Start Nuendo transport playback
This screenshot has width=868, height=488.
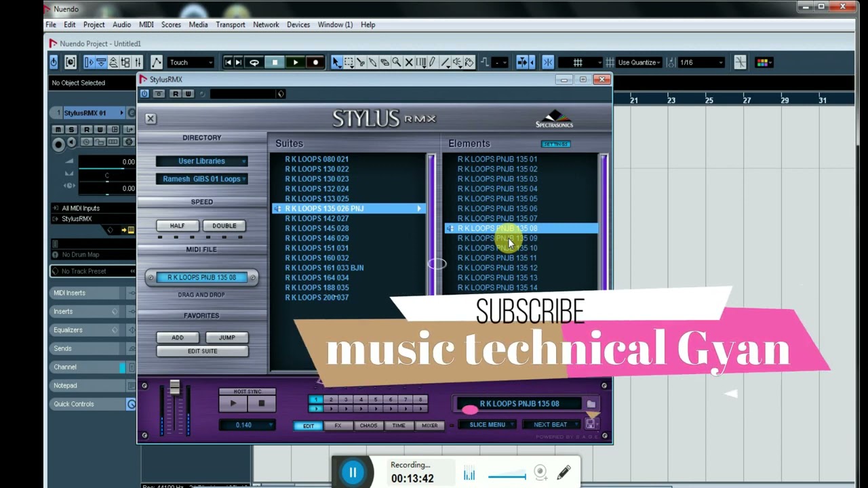tap(295, 62)
